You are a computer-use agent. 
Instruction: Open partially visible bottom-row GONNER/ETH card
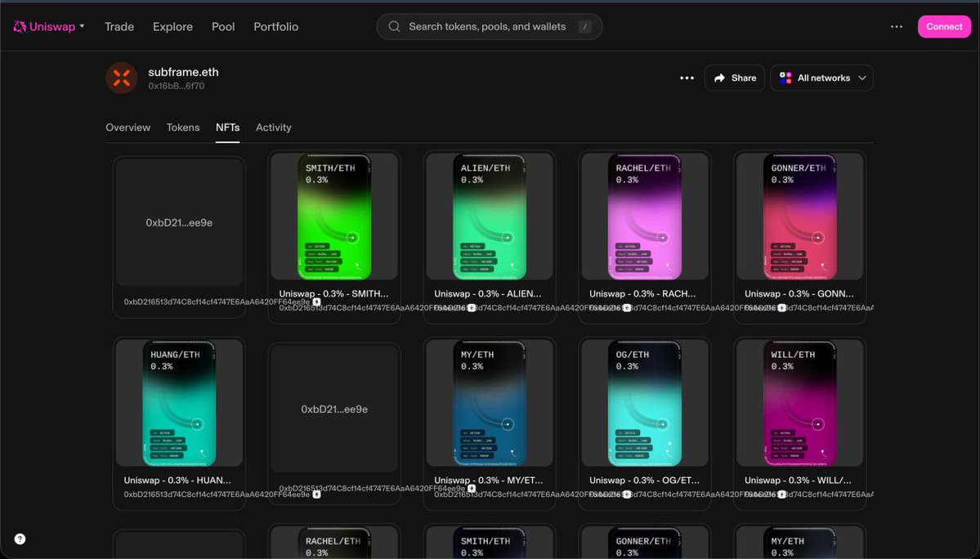pos(644,542)
